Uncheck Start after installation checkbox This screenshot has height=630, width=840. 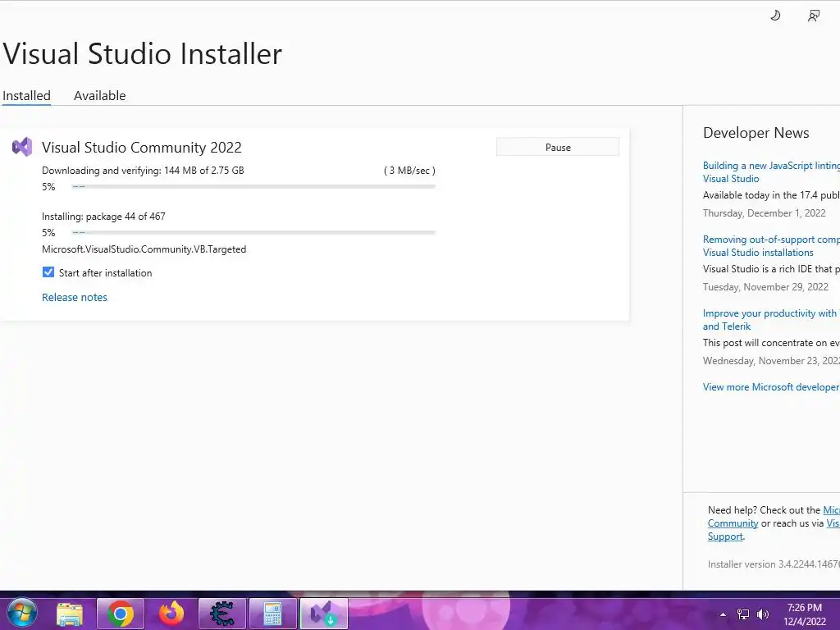pos(48,272)
